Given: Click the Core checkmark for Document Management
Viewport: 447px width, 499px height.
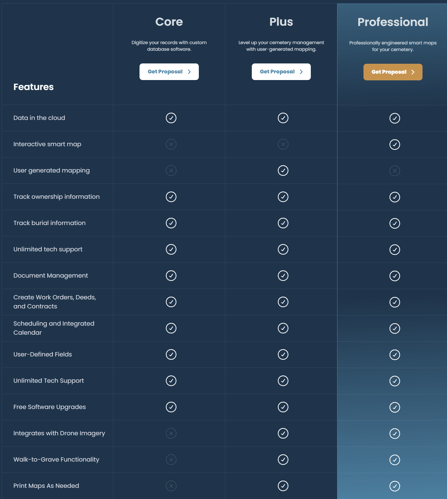Looking at the screenshot, I should click(x=171, y=276).
